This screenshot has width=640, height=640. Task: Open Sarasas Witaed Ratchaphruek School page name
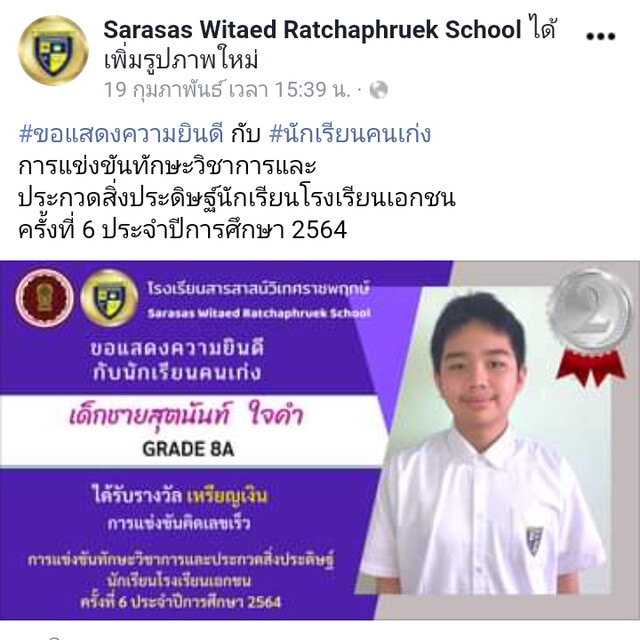312,29
